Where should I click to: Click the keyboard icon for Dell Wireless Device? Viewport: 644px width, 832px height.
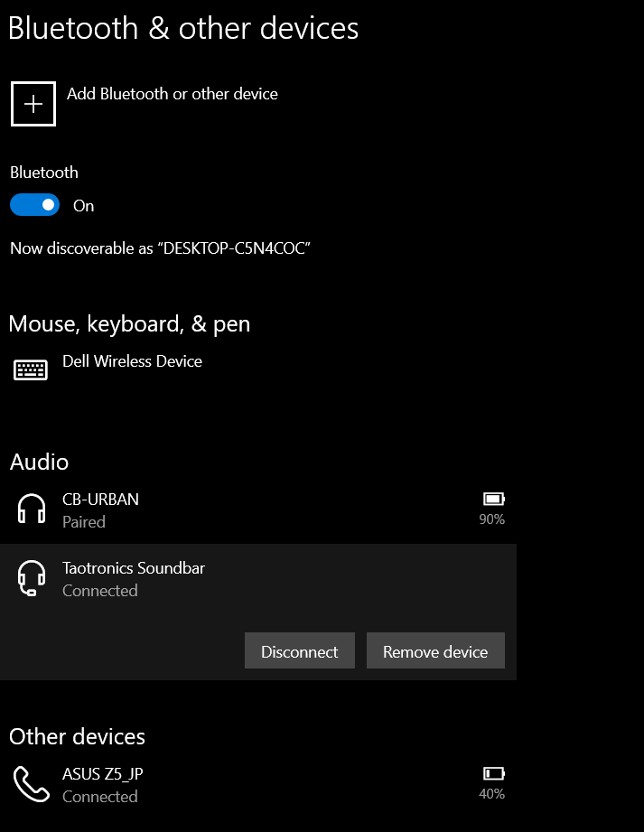point(31,369)
